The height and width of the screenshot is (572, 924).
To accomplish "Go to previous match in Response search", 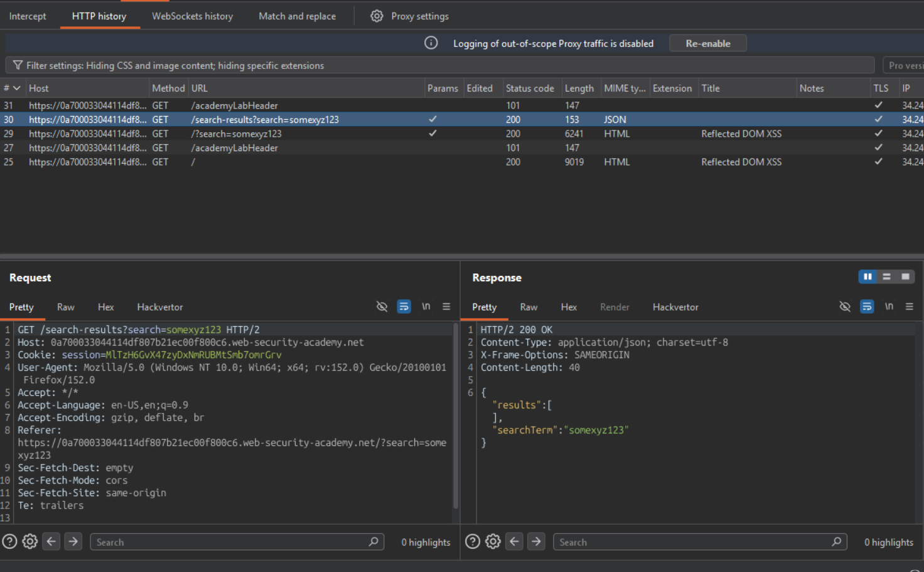I will click(x=515, y=541).
